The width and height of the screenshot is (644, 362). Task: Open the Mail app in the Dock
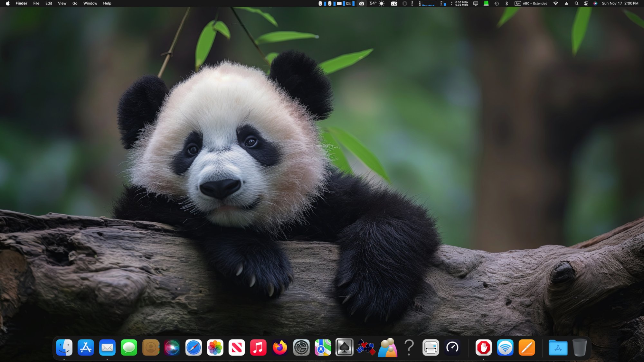(107, 348)
